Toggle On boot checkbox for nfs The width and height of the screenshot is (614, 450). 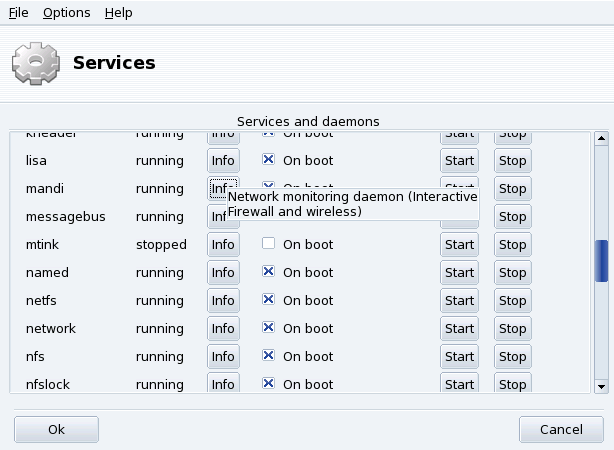coord(268,356)
